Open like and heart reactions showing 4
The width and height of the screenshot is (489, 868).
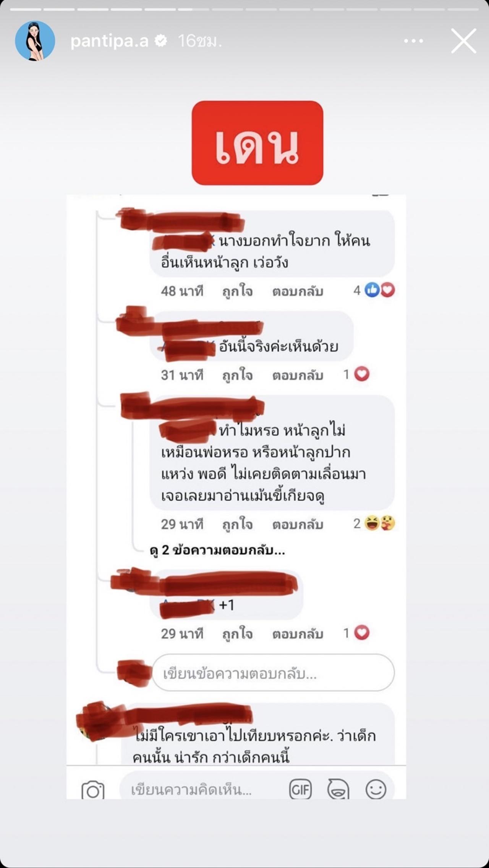click(x=374, y=290)
